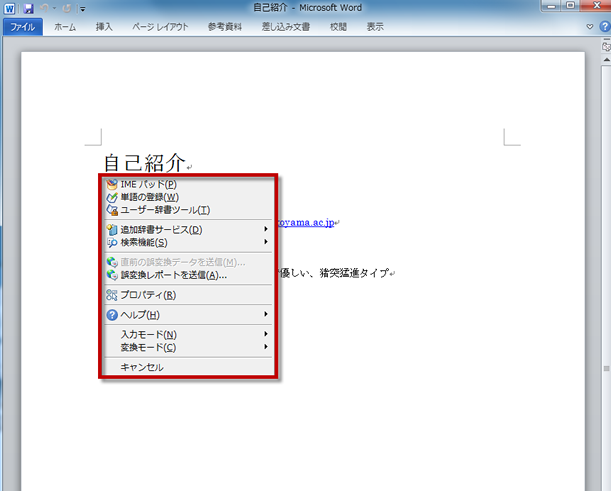
Task: Expand the ヘルプ submenu arrow
Action: click(x=266, y=314)
